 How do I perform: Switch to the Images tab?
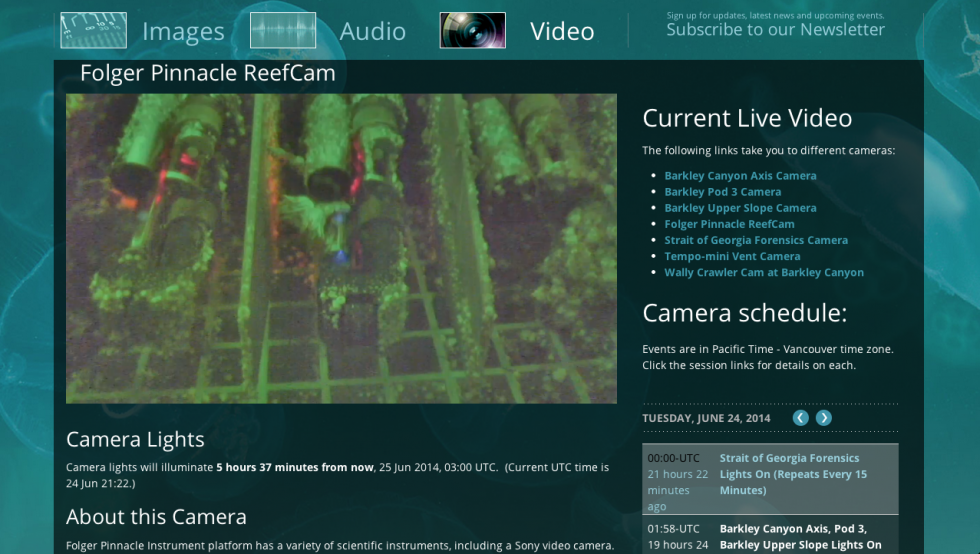click(183, 31)
